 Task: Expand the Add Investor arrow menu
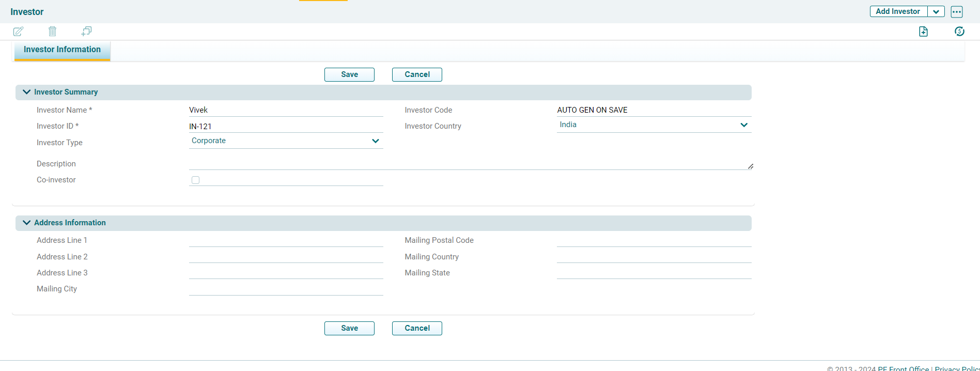[936, 12]
